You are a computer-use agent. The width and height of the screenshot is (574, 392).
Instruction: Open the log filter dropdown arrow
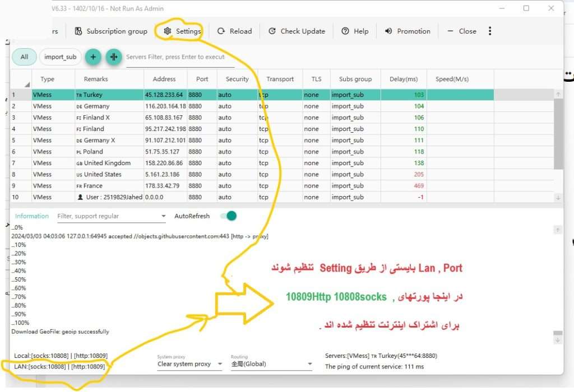pyautogui.click(x=163, y=216)
